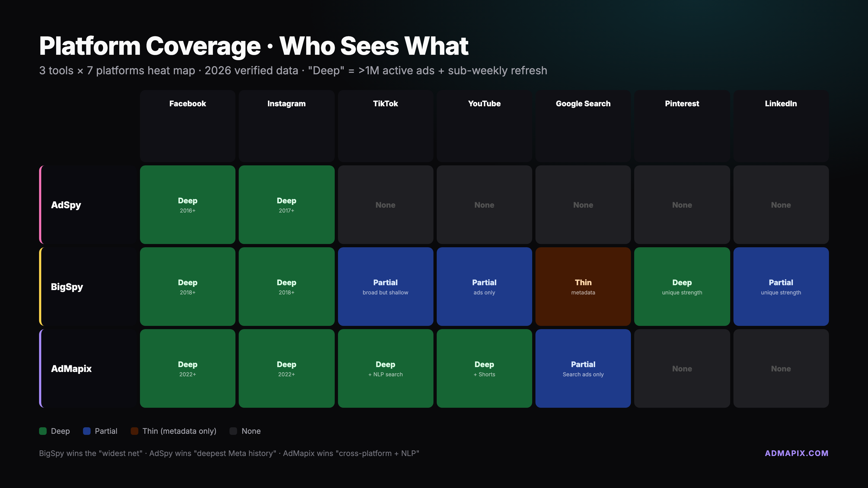Click BigSpy Pinterest Deep unique strength cell
The height and width of the screenshot is (488, 868).
tap(682, 287)
